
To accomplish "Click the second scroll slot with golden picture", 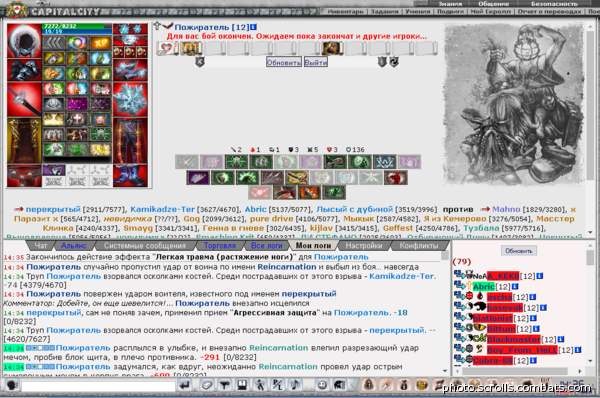I will pos(191,48).
